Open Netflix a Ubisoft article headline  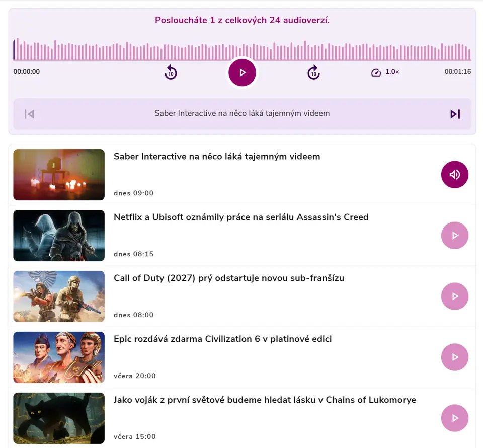point(241,217)
